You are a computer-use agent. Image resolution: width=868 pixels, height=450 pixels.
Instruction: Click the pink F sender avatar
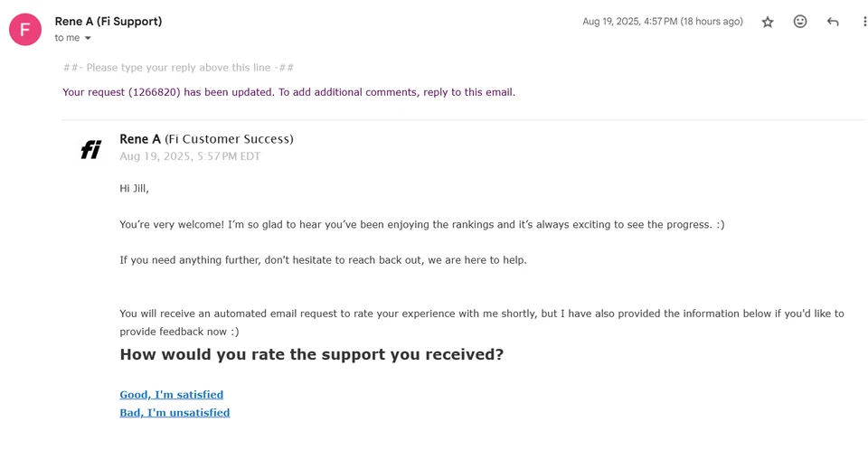(25, 29)
